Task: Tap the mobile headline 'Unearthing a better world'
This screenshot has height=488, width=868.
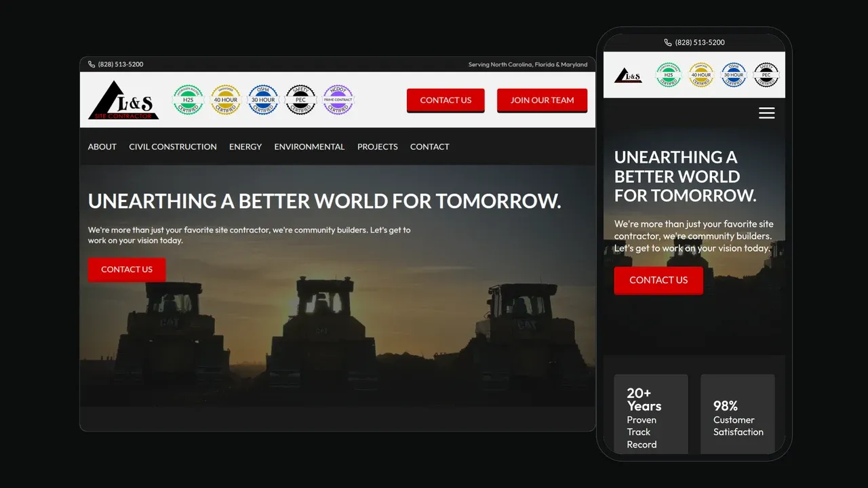Action: (x=685, y=176)
